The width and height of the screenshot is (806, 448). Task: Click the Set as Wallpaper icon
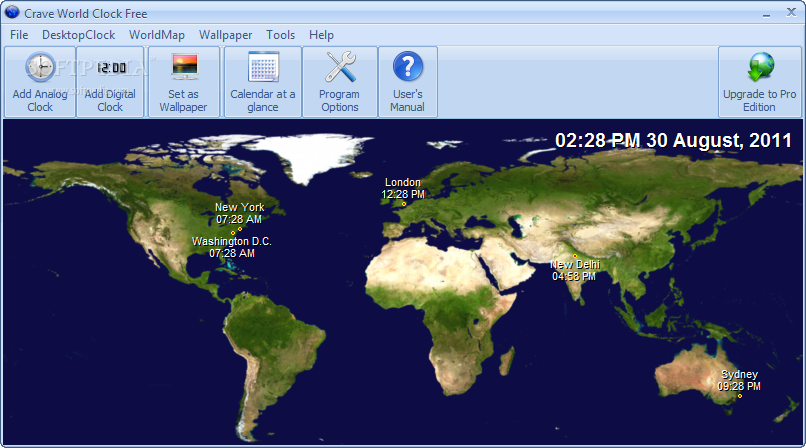tap(184, 67)
